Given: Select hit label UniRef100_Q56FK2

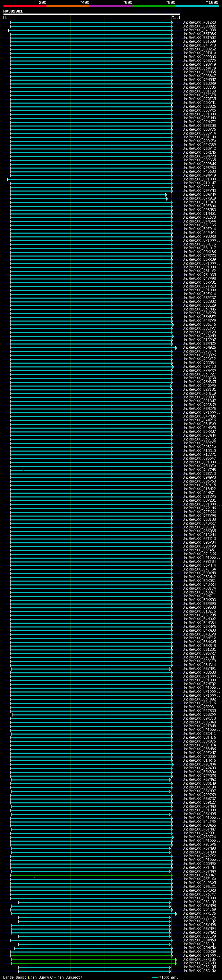Looking at the screenshot, I should [x=199, y=439].
